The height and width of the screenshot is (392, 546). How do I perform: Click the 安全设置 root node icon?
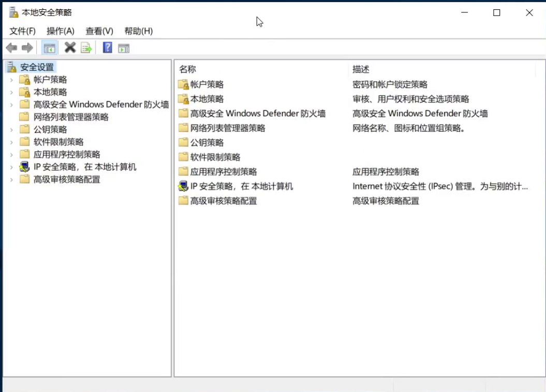12,67
